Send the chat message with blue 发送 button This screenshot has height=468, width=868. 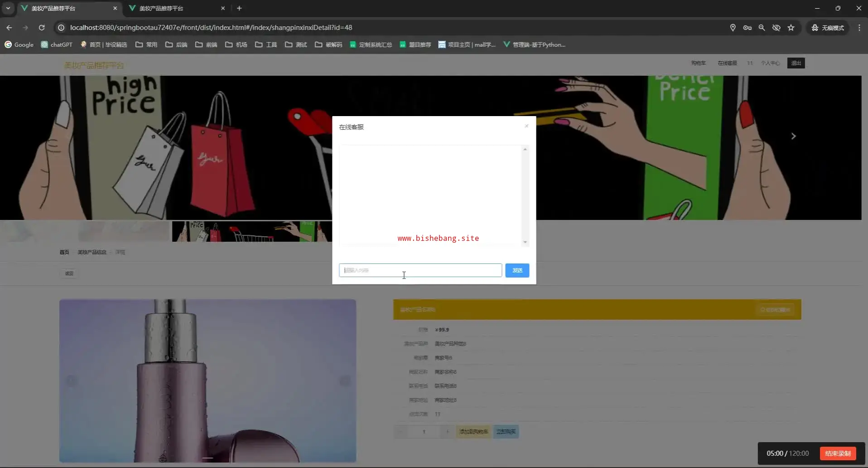[517, 270]
